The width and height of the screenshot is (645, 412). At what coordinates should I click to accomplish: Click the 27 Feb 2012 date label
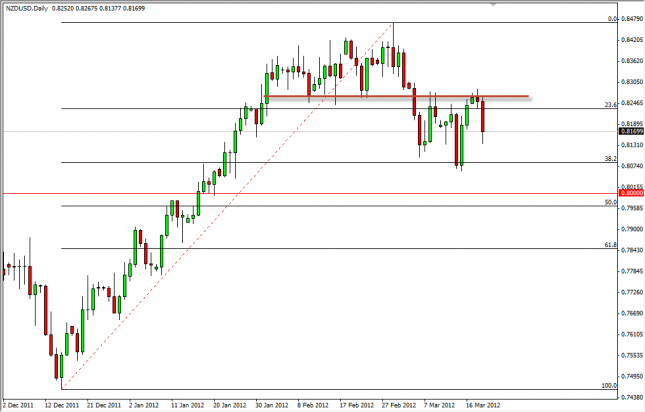tap(399, 405)
